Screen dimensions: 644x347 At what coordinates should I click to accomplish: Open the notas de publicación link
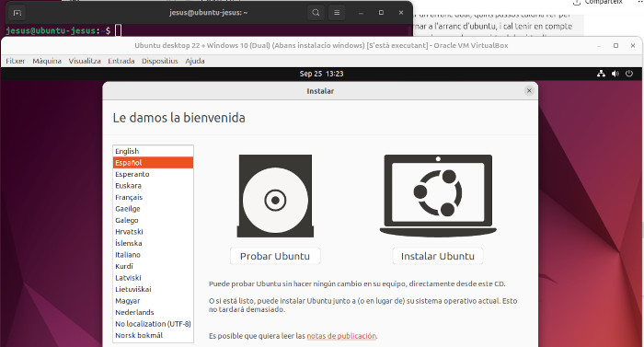pyautogui.click(x=341, y=336)
